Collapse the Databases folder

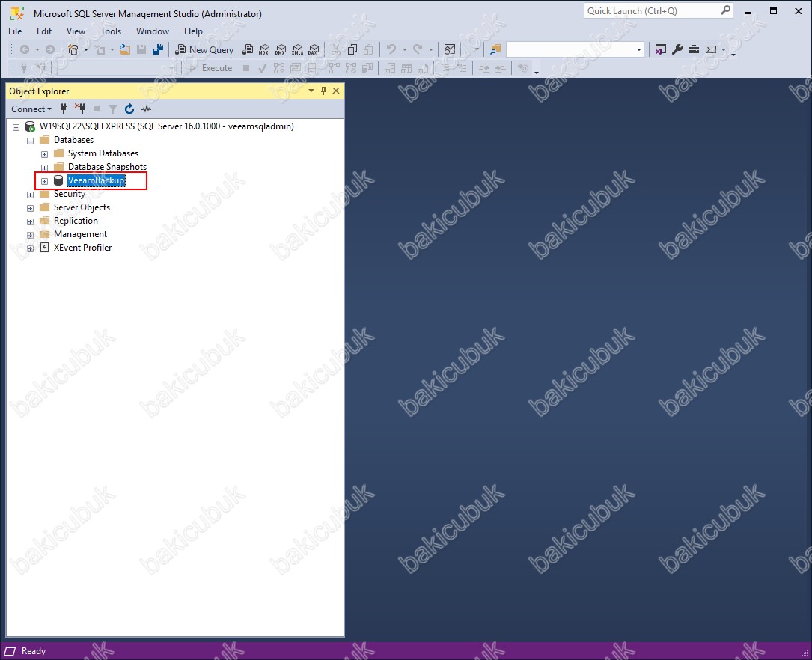coord(30,140)
